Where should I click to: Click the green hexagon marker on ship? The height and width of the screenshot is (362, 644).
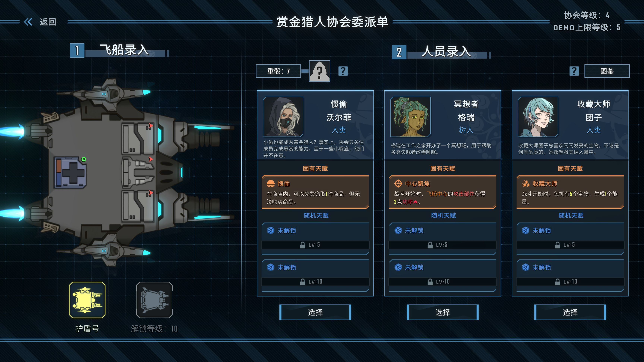tap(84, 159)
